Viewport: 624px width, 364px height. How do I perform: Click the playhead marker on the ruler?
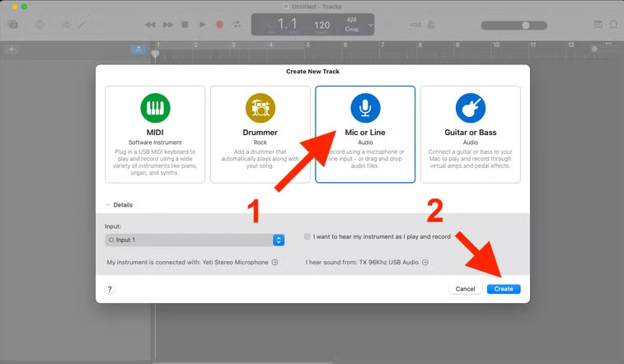[155, 54]
